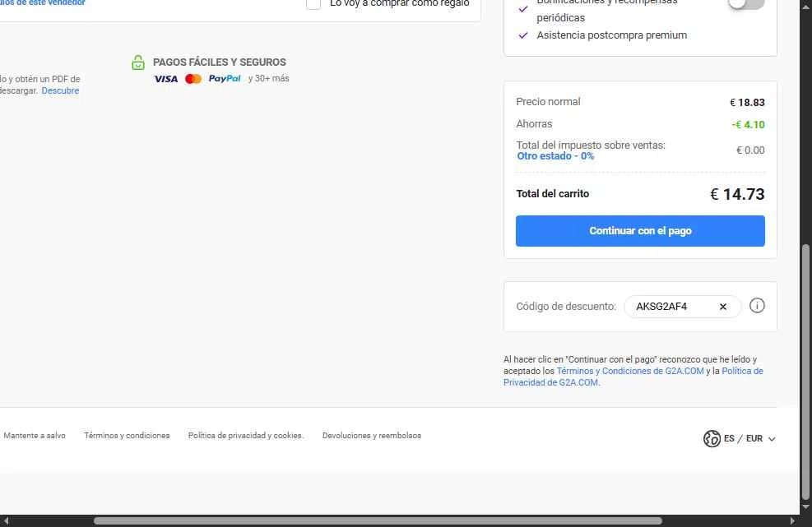Click the Descubre link
812x527 pixels.
click(x=60, y=90)
